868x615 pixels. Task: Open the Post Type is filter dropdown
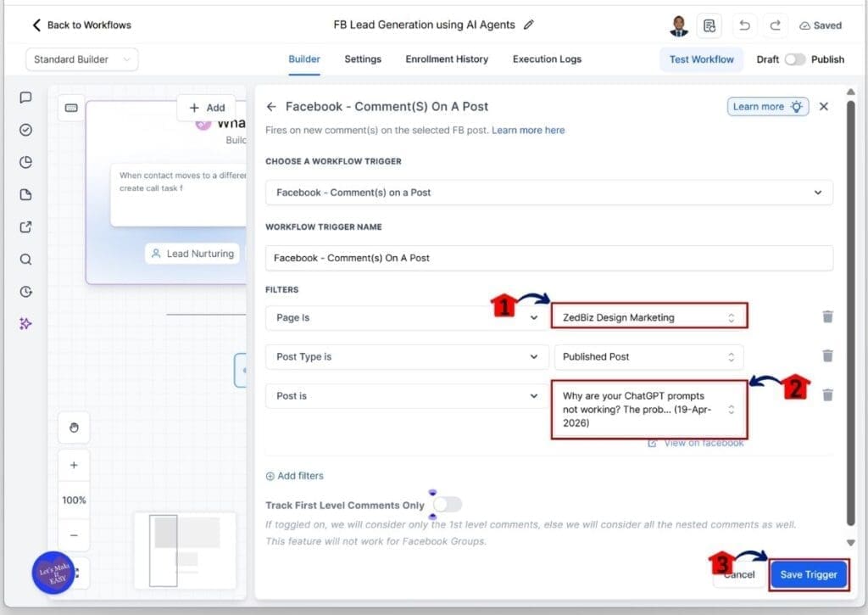[407, 356]
